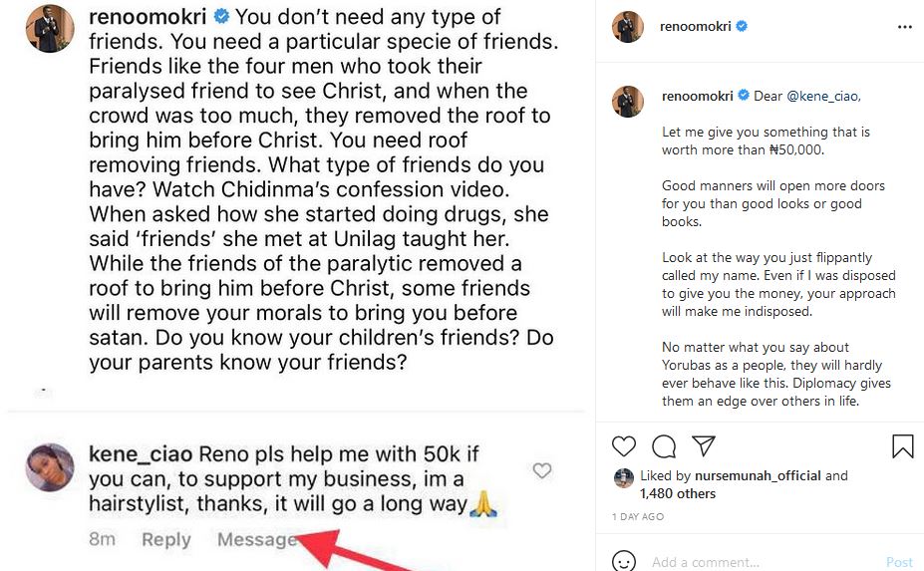This screenshot has height=571, width=924.
Task: Open the three-dot more options menu
Action: (905, 28)
